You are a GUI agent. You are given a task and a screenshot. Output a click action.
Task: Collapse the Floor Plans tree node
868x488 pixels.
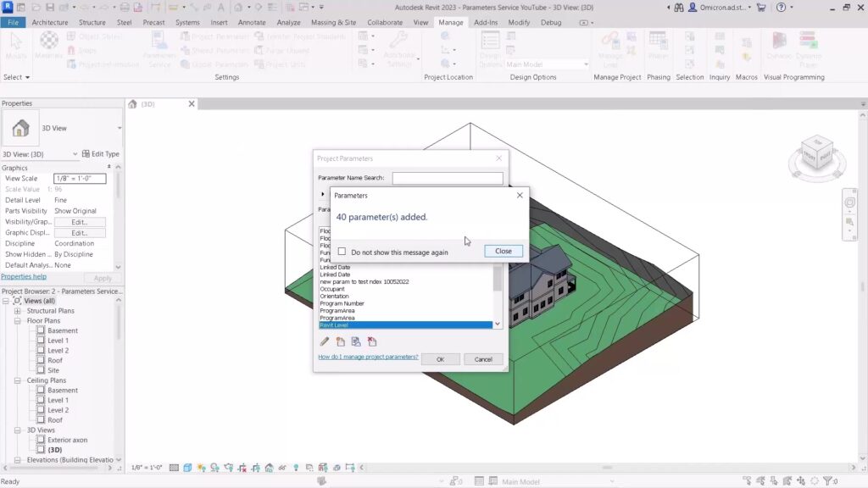(17, 321)
